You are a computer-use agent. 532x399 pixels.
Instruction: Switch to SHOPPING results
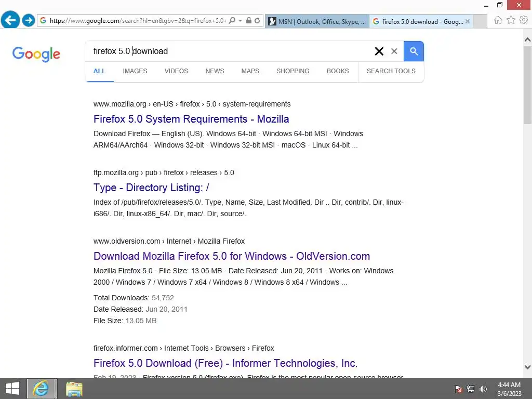[293, 71]
